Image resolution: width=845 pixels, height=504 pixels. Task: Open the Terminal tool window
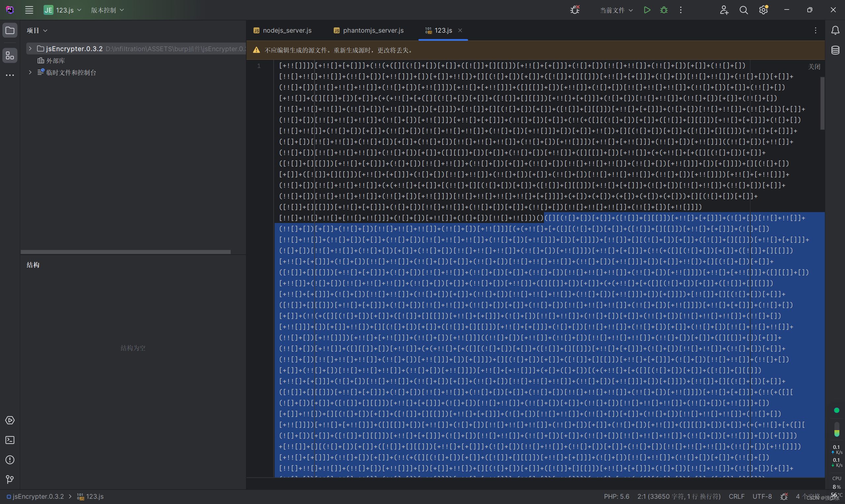tap(10, 440)
